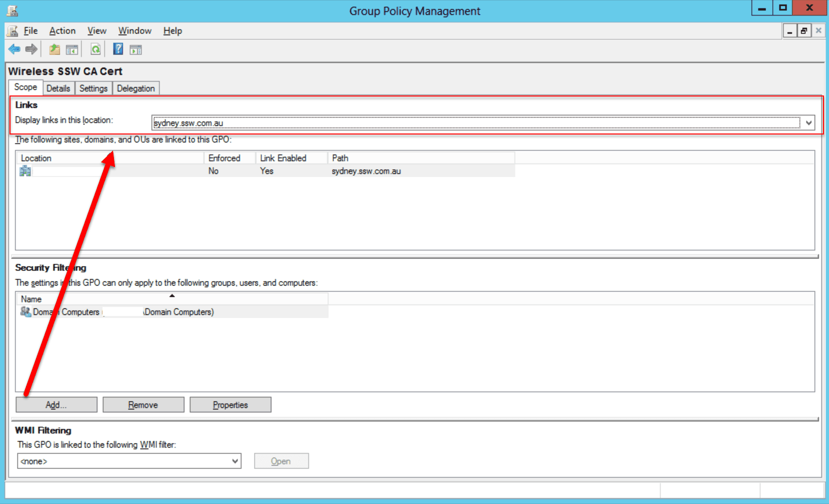Select the Domain Computers entry in list
This screenshot has height=504, width=829.
point(123,312)
